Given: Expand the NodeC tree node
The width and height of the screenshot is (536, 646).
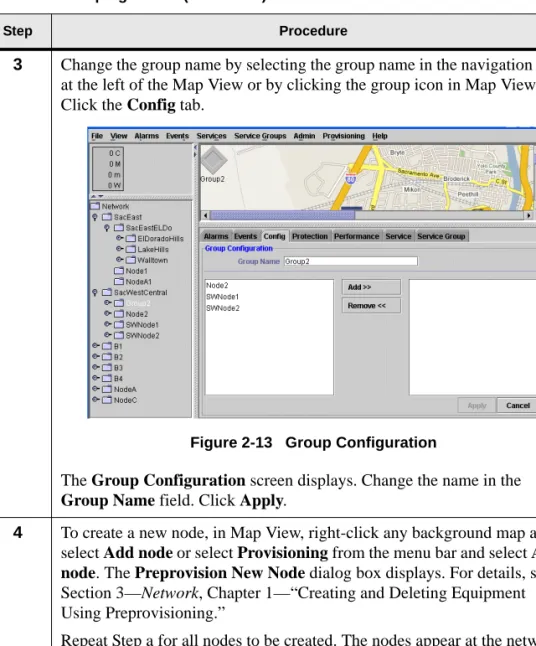Looking at the screenshot, I should (96, 399).
